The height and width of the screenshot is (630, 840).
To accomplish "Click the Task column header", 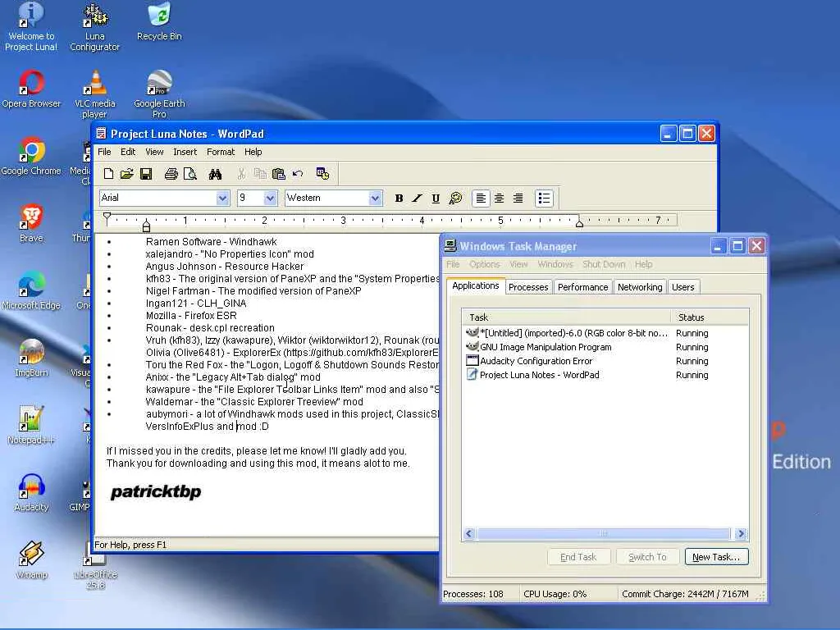I will coord(566,317).
